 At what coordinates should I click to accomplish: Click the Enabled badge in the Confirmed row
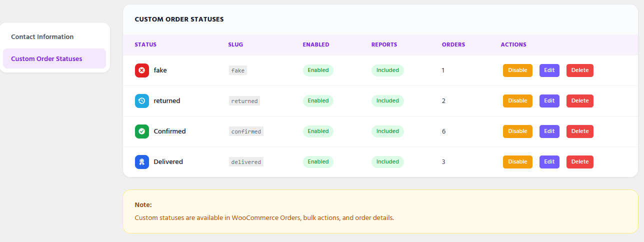click(318, 131)
